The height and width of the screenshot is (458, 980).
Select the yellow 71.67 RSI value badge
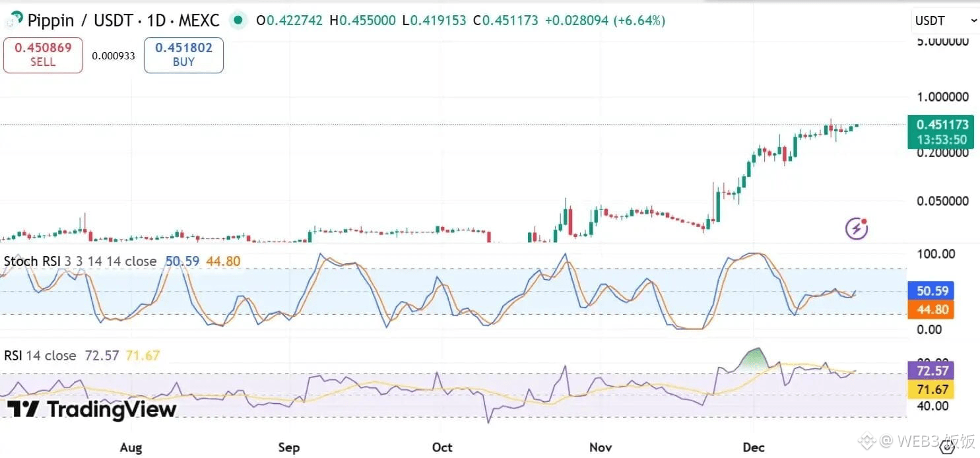(931, 389)
